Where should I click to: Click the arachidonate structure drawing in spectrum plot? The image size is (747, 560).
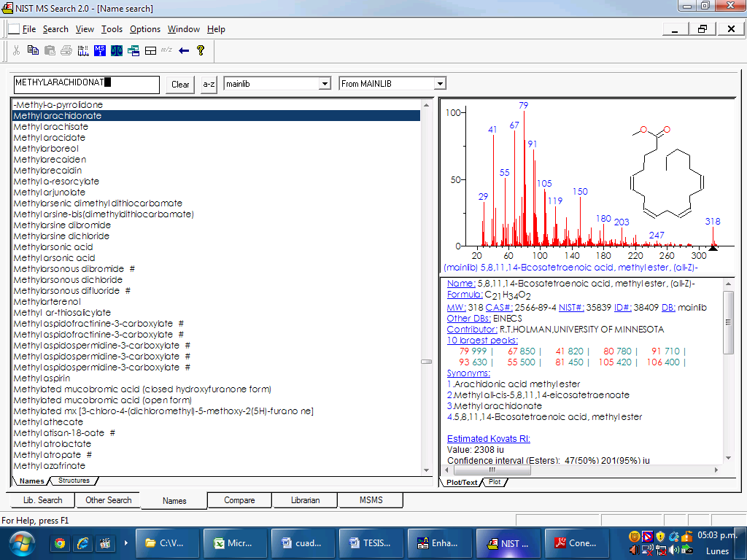(x=667, y=171)
